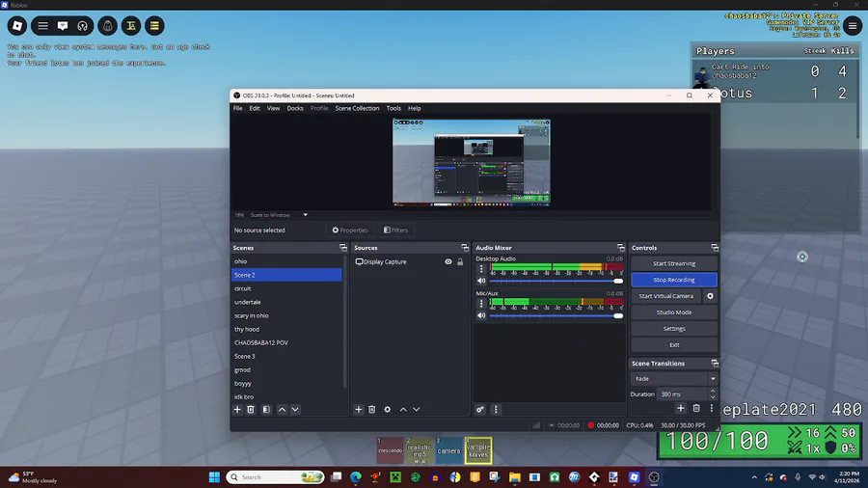This screenshot has height=488, width=868.
Task: Select the ohio scene
Action: coord(286,261)
